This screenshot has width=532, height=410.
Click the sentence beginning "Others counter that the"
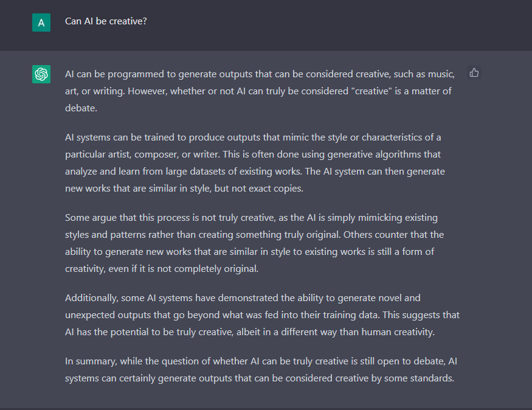(x=255, y=251)
